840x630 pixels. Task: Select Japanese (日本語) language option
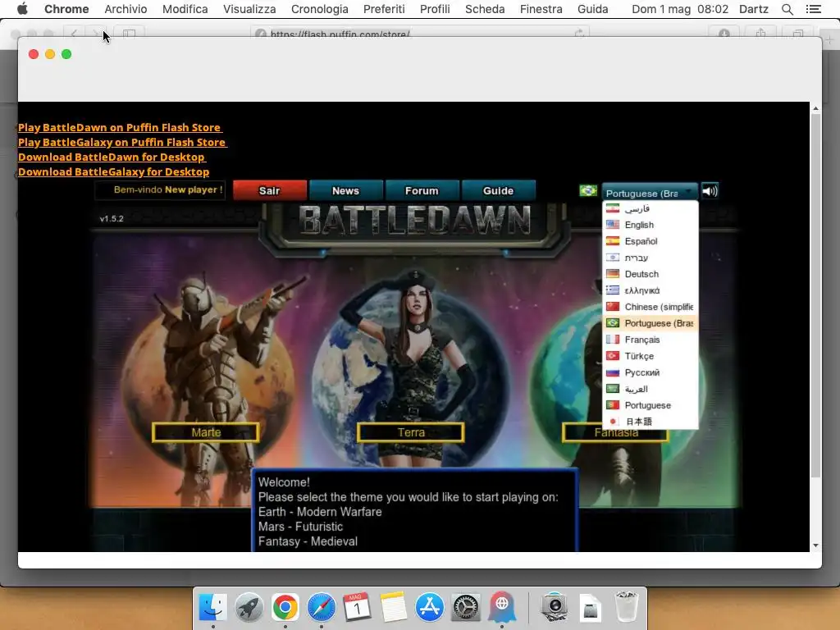[651, 421]
